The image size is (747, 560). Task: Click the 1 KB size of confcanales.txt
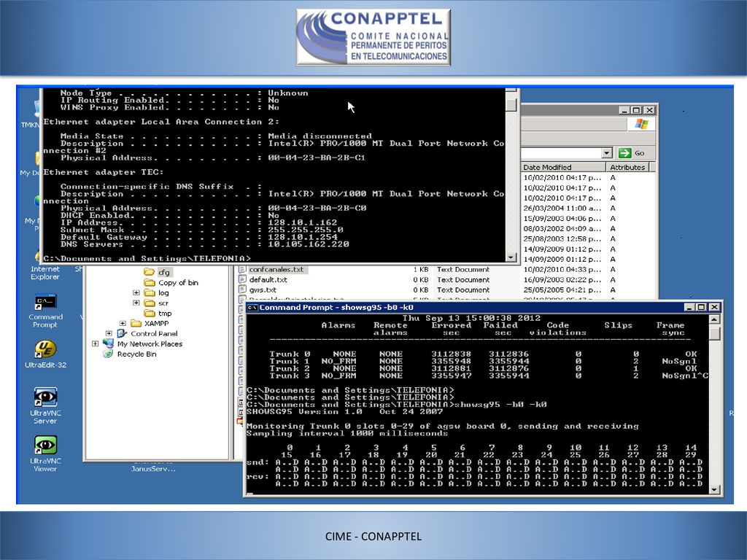421,270
